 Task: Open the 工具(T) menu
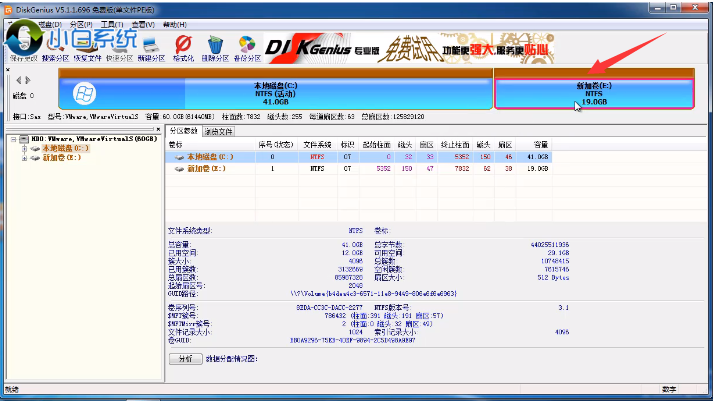click(111, 22)
